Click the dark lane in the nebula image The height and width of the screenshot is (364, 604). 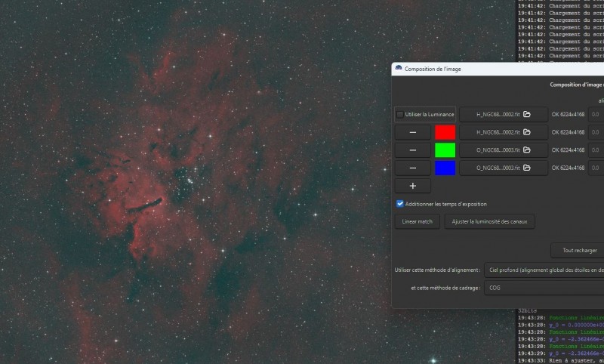pyautogui.click(x=145, y=205)
